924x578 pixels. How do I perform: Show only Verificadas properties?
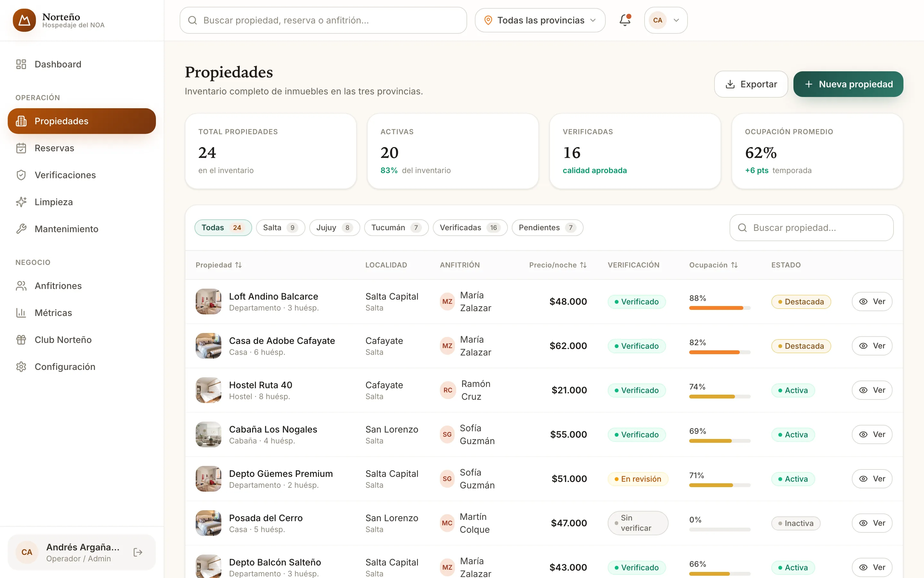[470, 228]
